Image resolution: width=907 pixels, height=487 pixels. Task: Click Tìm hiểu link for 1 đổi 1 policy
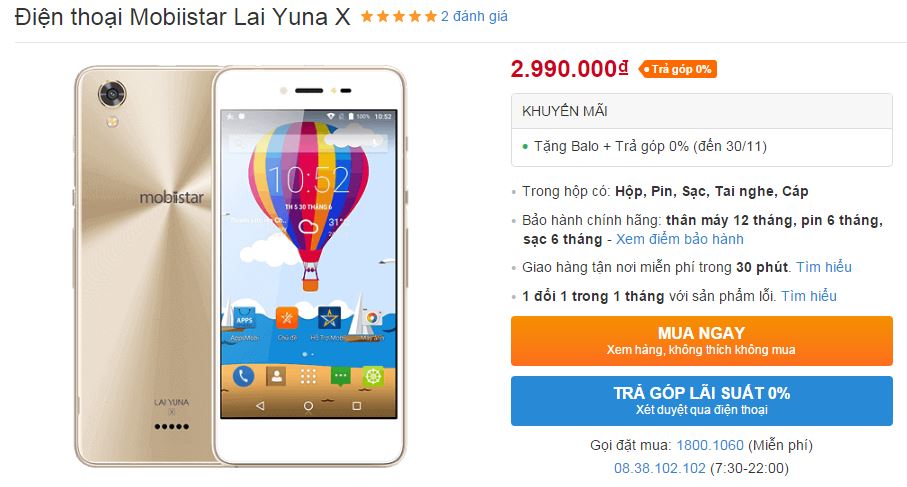809,296
